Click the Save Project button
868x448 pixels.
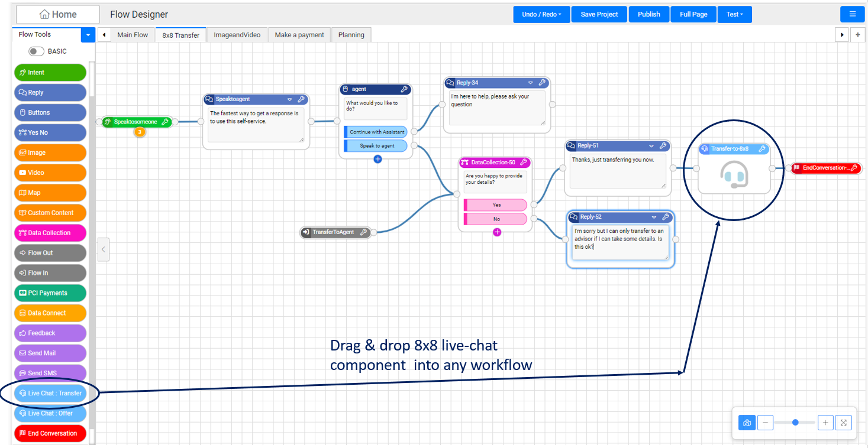pos(599,14)
